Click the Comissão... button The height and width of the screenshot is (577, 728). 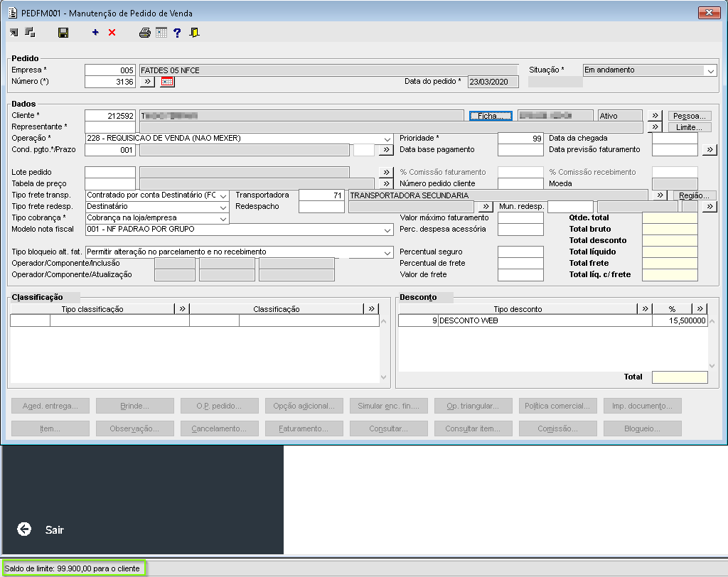(557, 428)
